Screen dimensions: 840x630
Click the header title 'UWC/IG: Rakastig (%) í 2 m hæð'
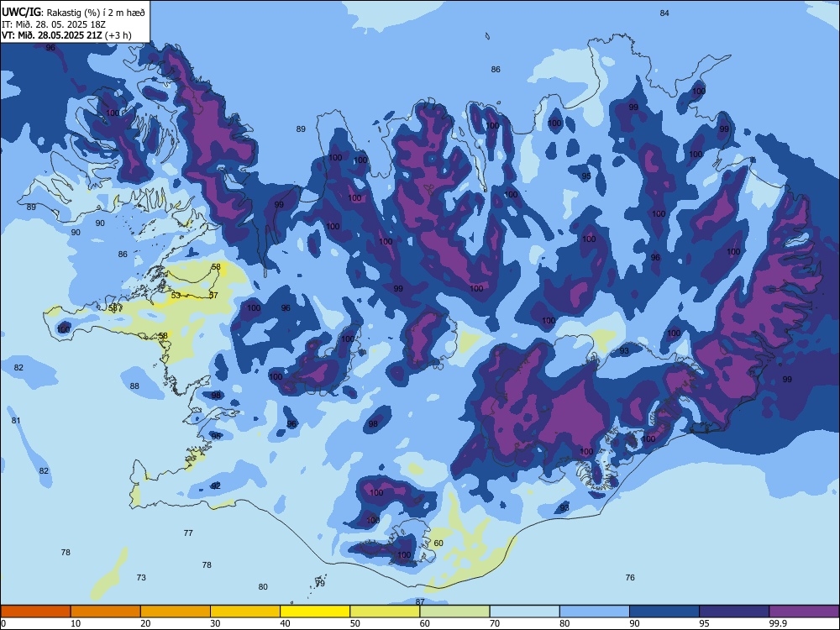tap(73, 12)
